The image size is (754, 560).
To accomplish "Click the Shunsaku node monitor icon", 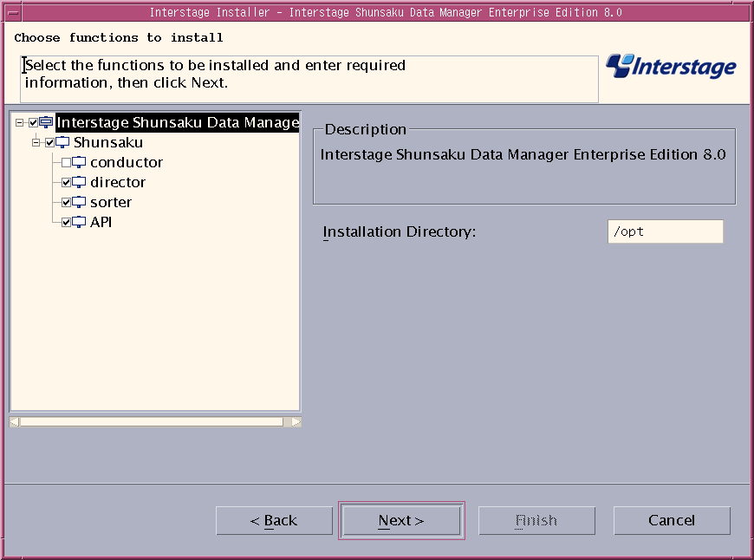I will 62,142.
